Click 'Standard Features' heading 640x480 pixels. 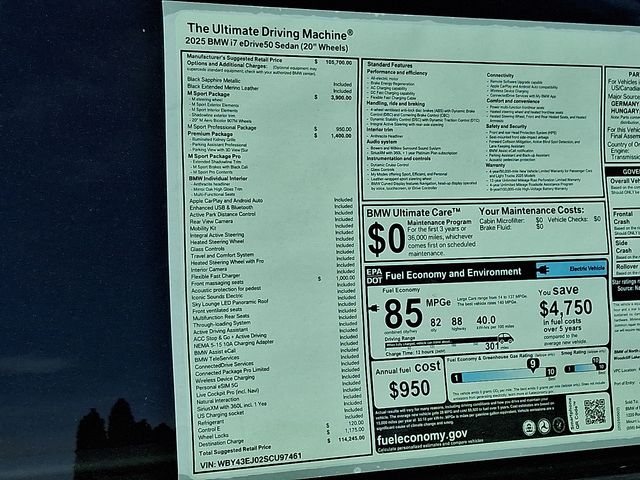point(390,65)
